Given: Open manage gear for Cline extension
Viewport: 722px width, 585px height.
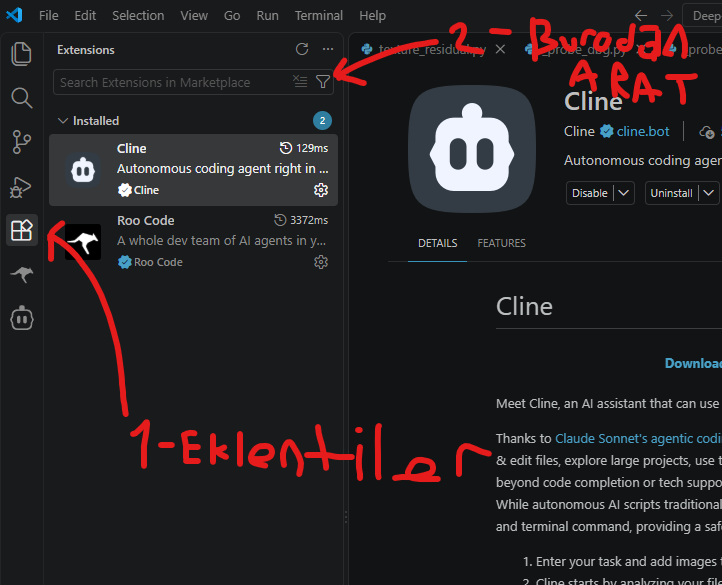Looking at the screenshot, I should [x=321, y=190].
